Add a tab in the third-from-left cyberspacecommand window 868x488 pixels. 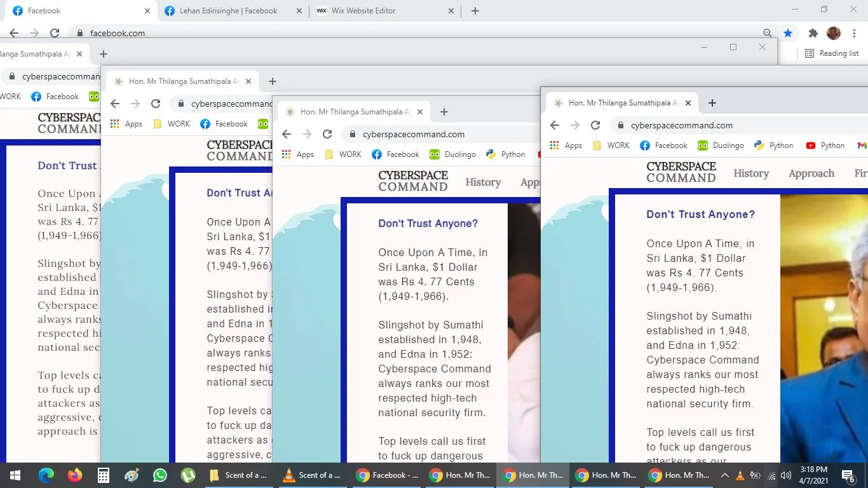click(x=444, y=112)
